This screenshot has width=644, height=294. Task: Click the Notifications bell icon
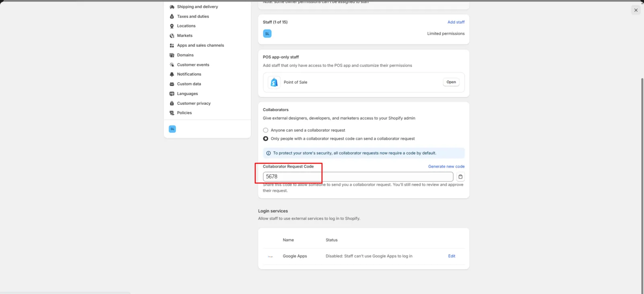[172, 75]
